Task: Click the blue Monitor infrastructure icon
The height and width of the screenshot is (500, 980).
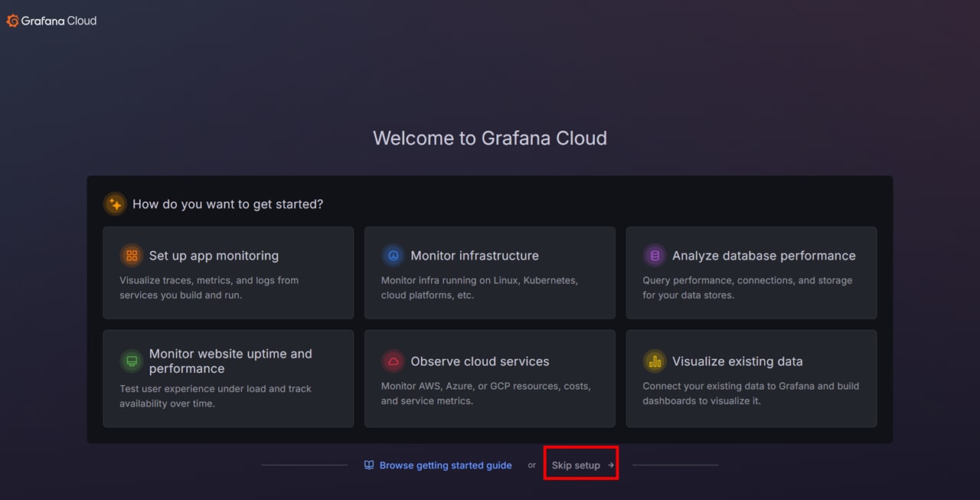Action: [394, 256]
